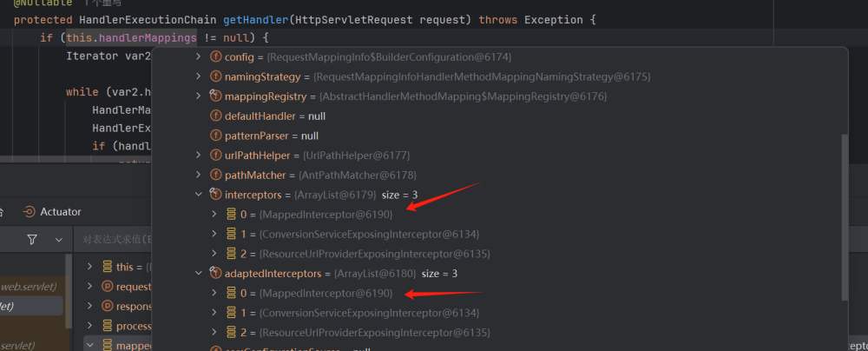Click the pathMatcher field icon
Screen dimensions: 868x351
[215, 175]
